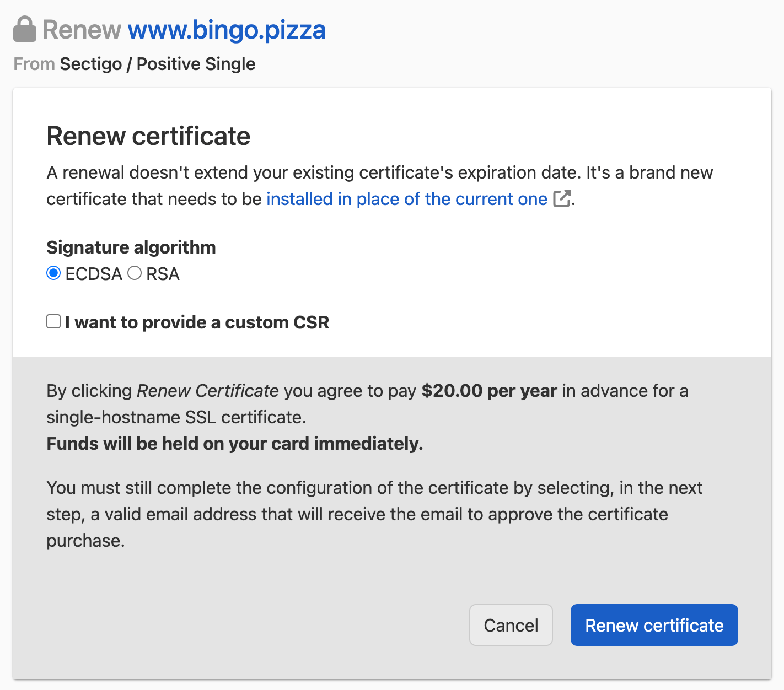Viewport: 784px width, 690px height.
Task: Switch signature algorithm to RSA
Action: click(134, 273)
